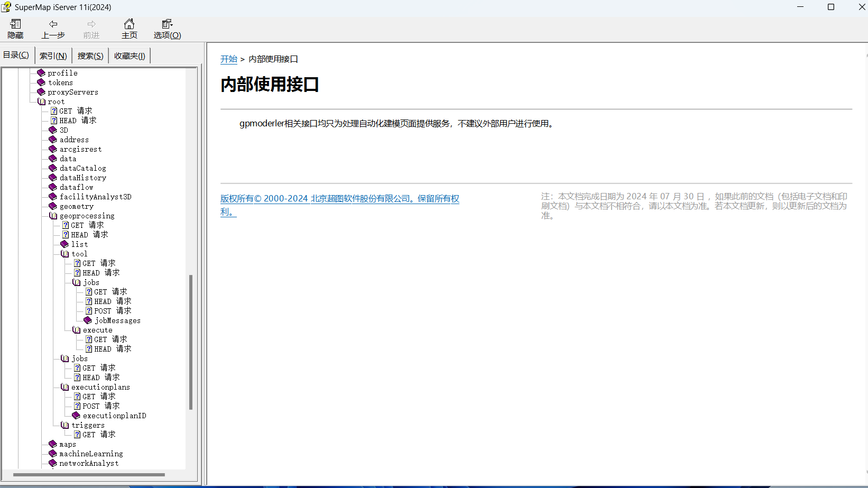Switch to the 收藏夹(I) favorites tab
Viewport: 868px width, 488px height.
tap(130, 56)
